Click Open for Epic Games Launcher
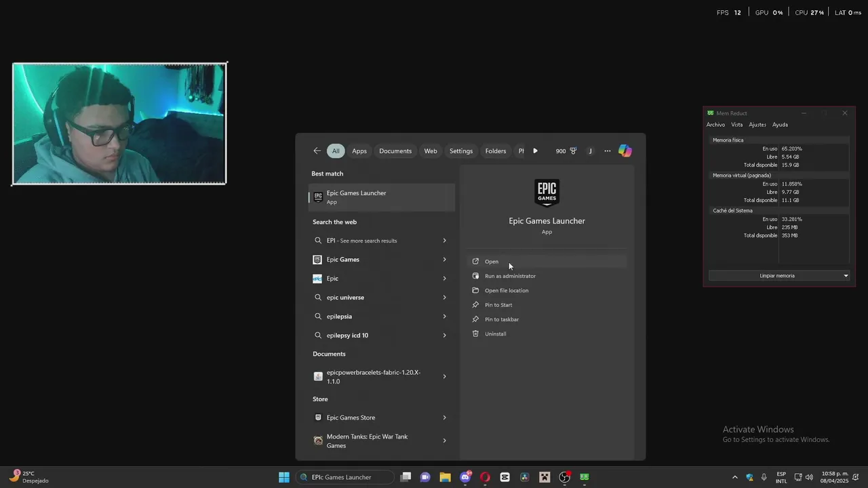The image size is (868, 488). [547, 262]
